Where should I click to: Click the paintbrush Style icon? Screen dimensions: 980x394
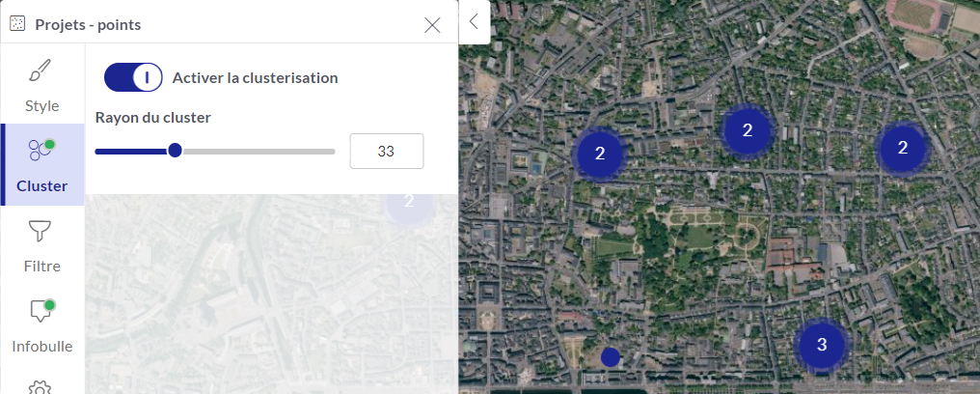pos(41,71)
